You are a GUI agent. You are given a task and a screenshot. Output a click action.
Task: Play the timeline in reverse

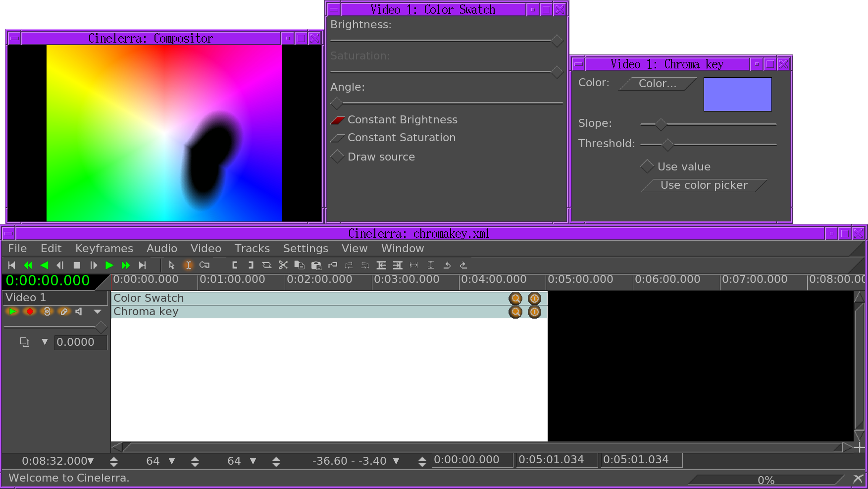tap(44, 266)
